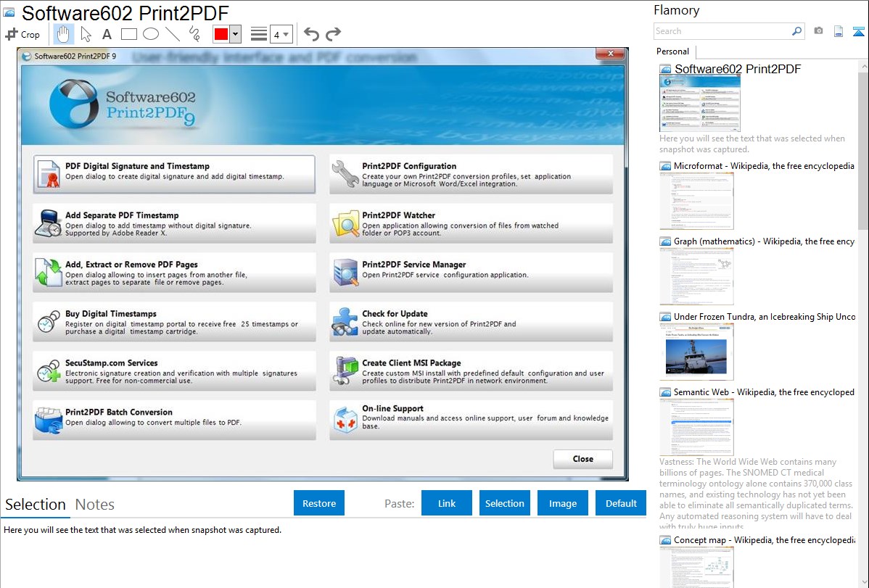Click the Software602 Print2PDF sidebar title
This screenshot has height=588, width=869.
click(738, 70)
